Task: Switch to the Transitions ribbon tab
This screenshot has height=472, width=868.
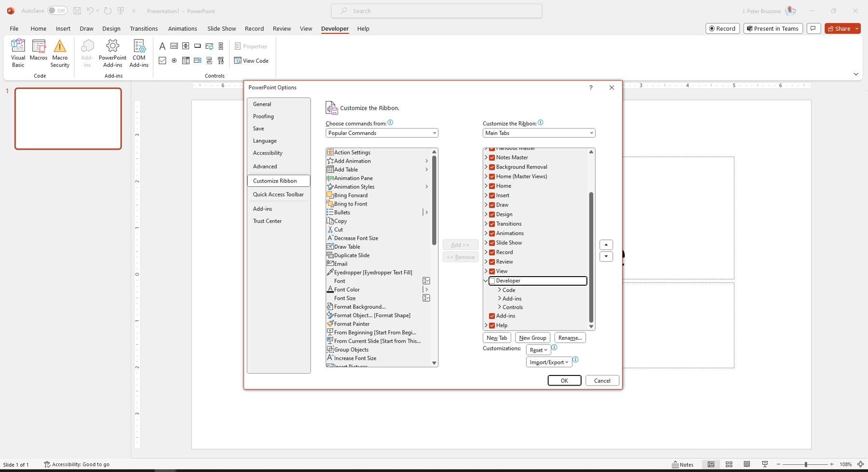Action: point(144,28)
